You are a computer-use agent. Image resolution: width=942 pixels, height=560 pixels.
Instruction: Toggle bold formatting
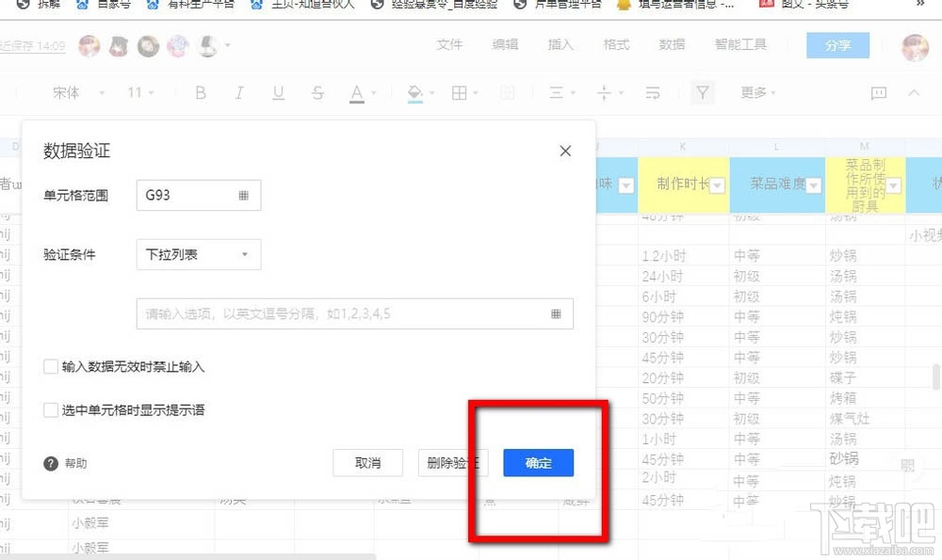tap(200, 92)
